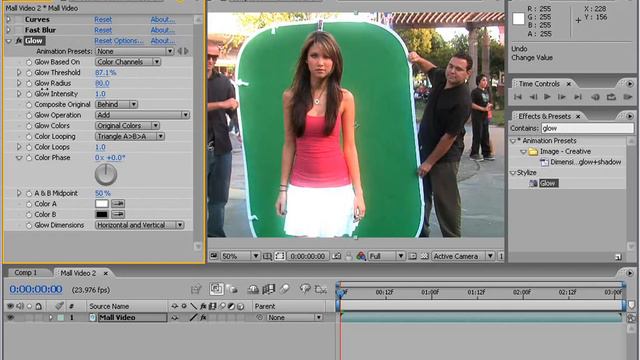Expand the Fast Blur effect
Image resolution: width=640 pixels, height=360 pixels.
(9, 30)
